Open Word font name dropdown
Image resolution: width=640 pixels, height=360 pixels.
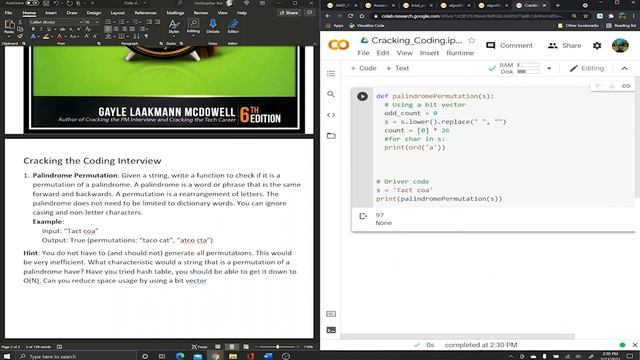81,22
